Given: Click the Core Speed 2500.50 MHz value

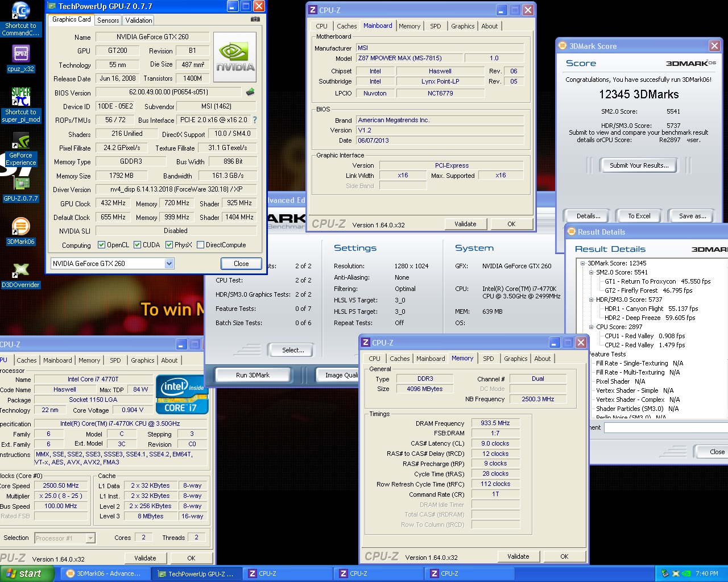Looking at the screenshot, I should 61,485.
